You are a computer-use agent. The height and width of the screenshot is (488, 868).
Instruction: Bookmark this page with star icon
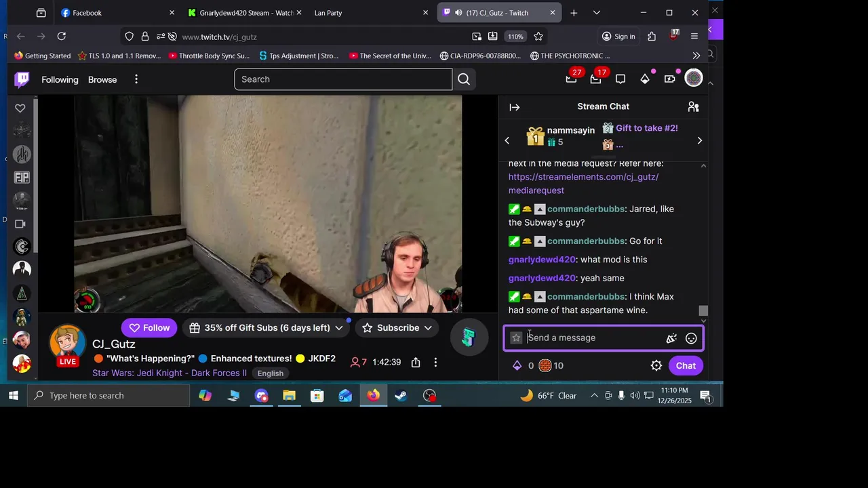click(538, 37)
